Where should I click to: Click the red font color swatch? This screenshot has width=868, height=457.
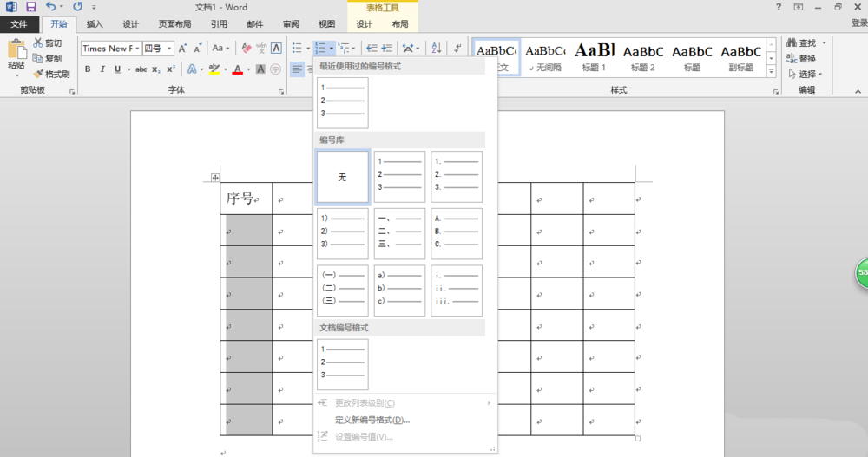[x=237, y=69]
